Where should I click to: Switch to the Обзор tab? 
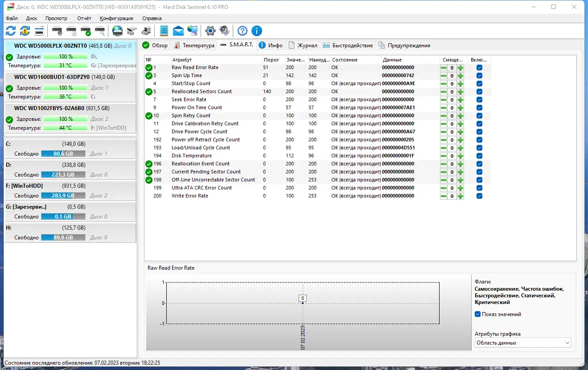pos(155,45)
